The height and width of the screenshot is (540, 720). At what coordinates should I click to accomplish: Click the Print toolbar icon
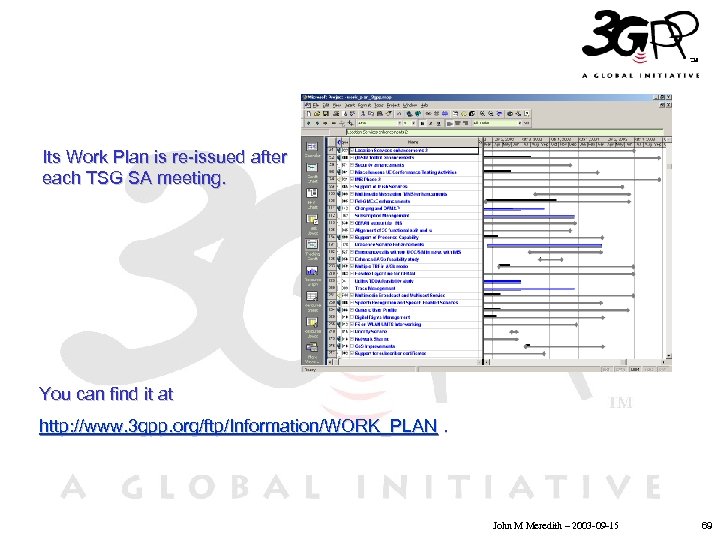coord(336,113)
